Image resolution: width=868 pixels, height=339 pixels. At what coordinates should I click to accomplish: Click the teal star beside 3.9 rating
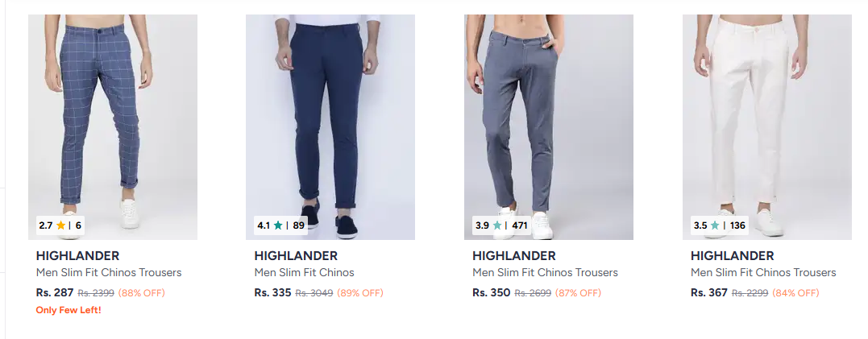[x=497, y=225]
